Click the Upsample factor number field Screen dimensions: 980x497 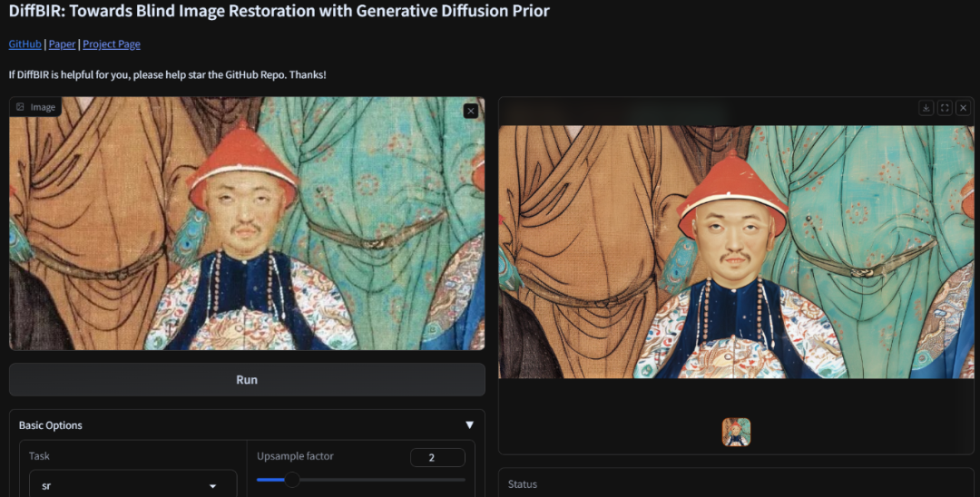[437, 458]
